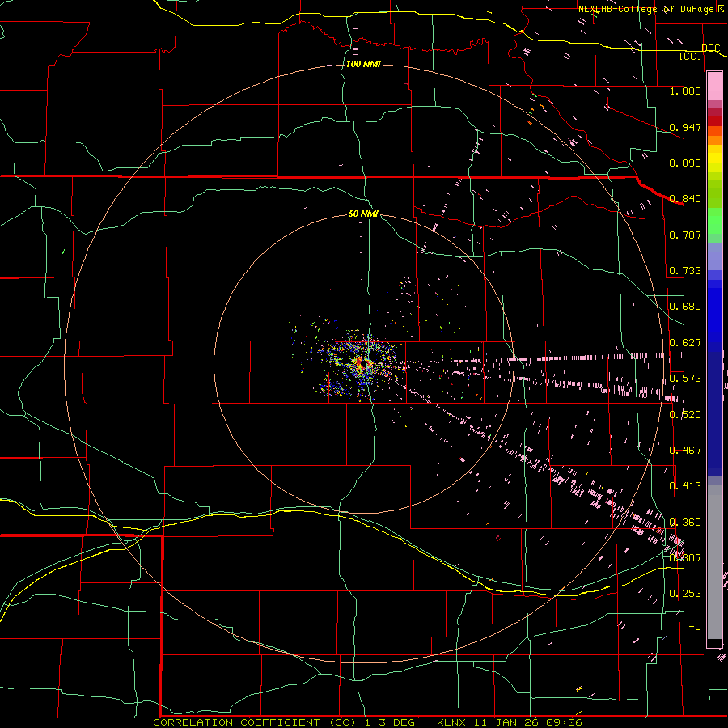The height and width of the screenshot is (728, 728).
Task: Select the 0.947 scale value
Action: click(x=685, y=127)
